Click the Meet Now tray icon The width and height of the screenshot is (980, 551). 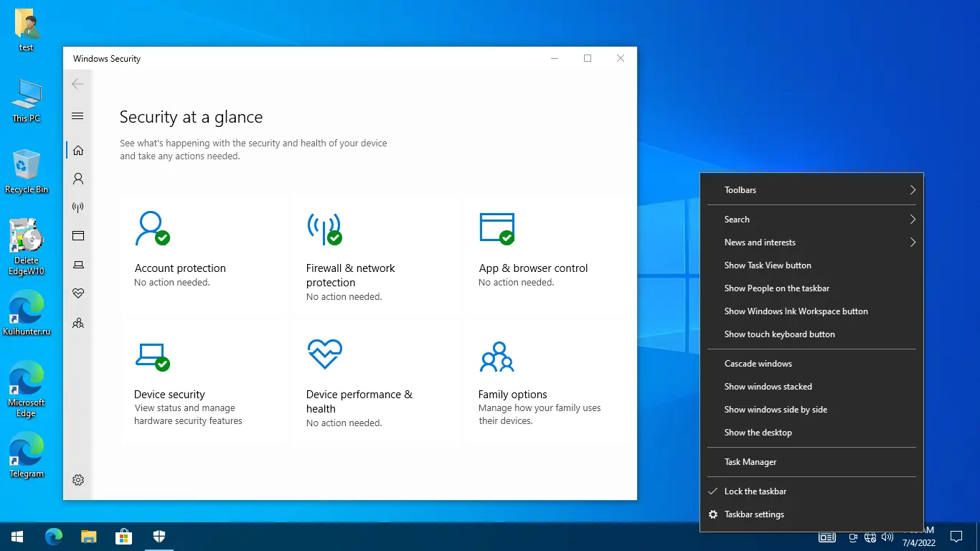tap(853, 537)
